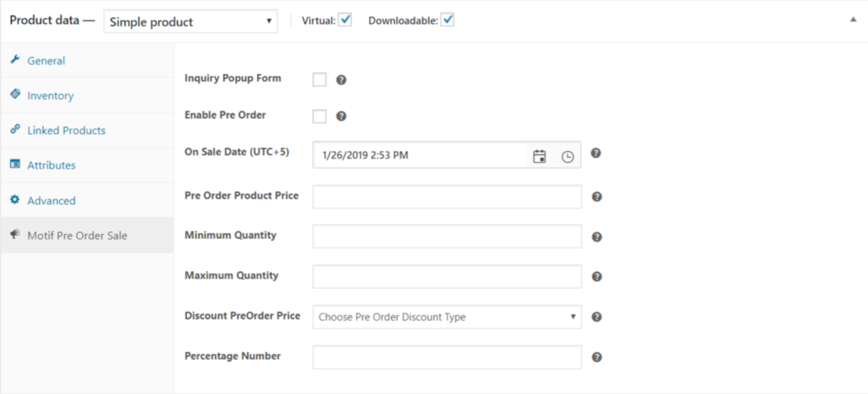This screenshot has height=394, width=868.
Task: Open Choose Pre Order Discount Type dropdown
Action: coord(447,317)
